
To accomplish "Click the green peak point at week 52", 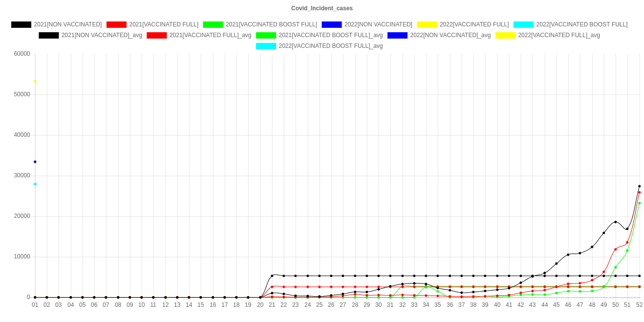I will tap(639, 203).
